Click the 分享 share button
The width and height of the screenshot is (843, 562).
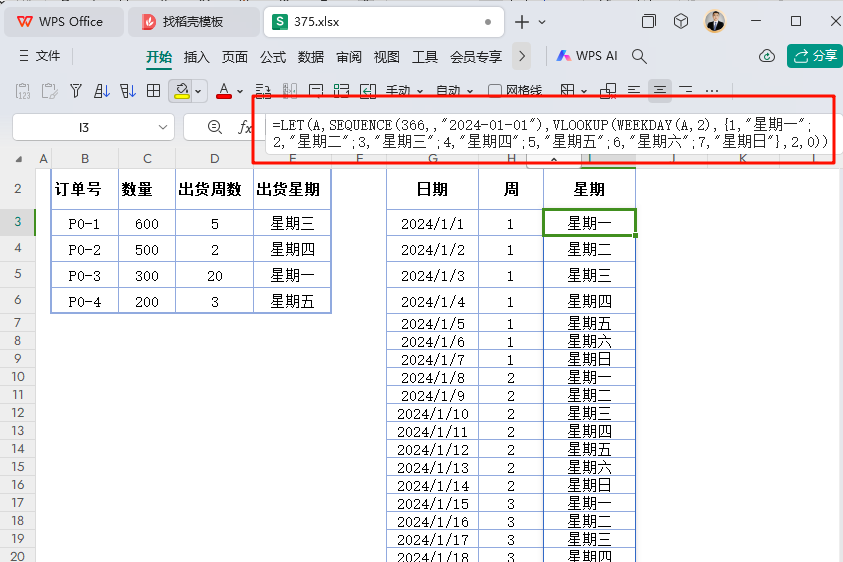tap(816, 56)
